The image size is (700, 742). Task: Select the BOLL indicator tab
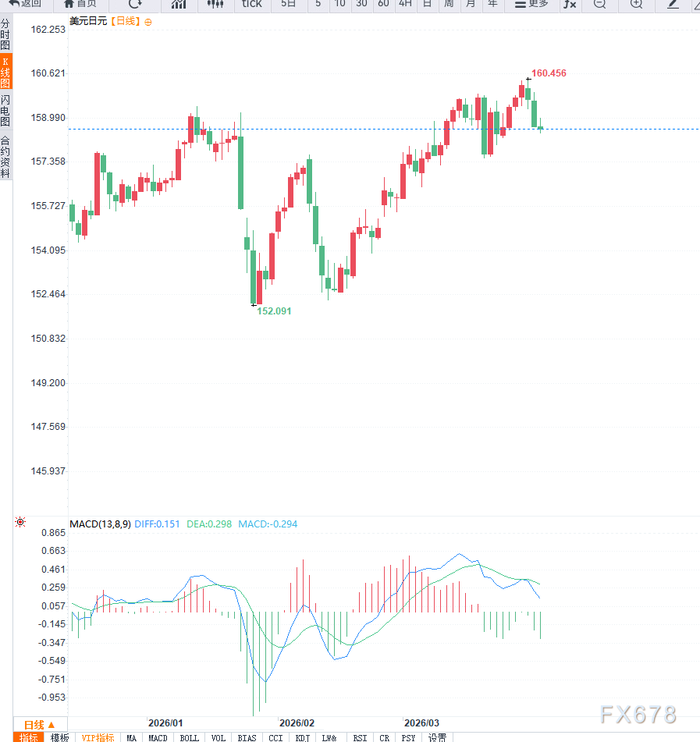[188, 738]
